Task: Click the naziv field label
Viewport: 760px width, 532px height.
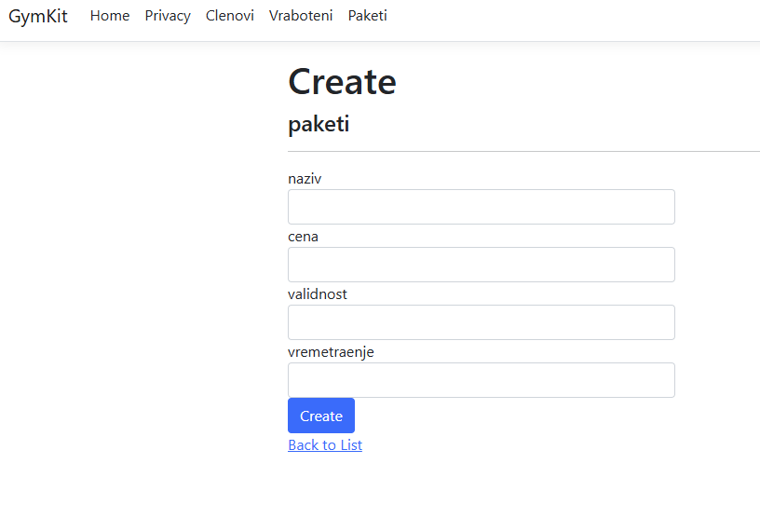Action: tap(305, 179)
